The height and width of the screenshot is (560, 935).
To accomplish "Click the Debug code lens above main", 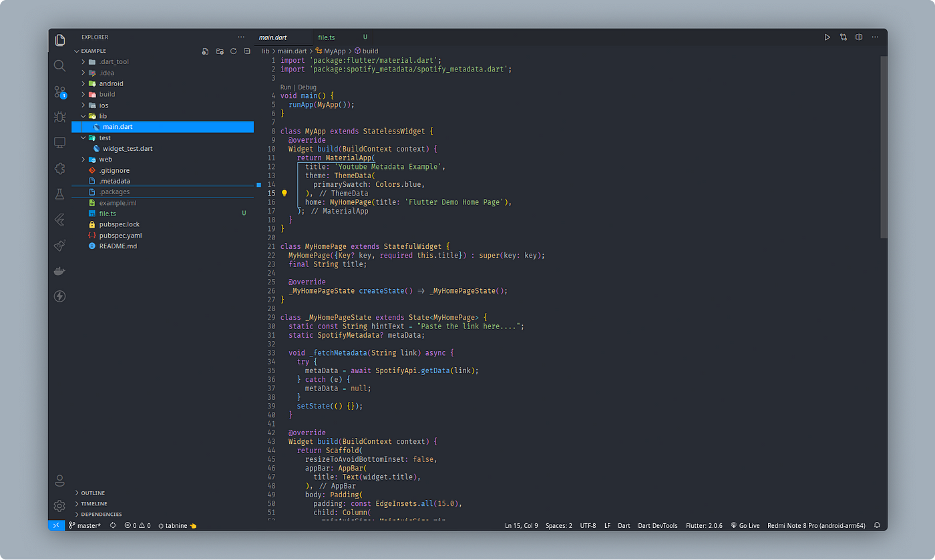I will 307,87.
